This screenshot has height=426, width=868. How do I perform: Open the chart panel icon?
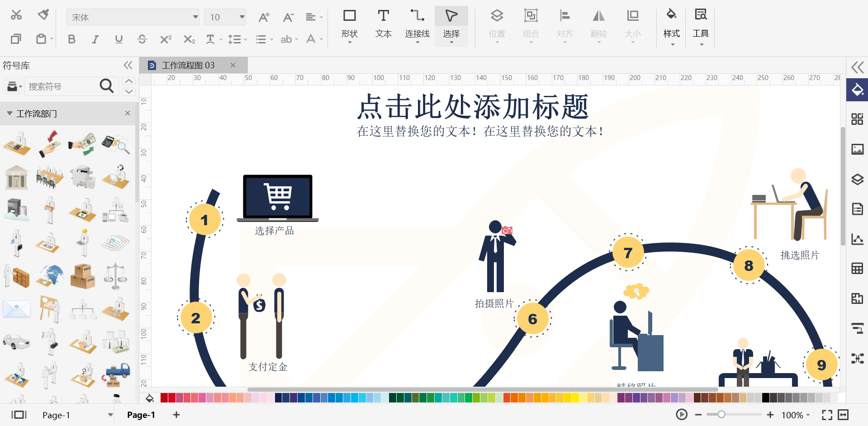pyautogui.click(x=857, y=239)
